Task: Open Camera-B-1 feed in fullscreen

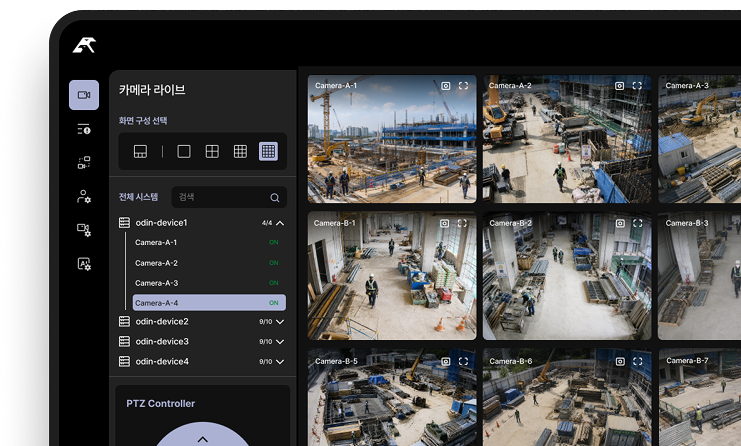Action: click(x=463, y=223)
